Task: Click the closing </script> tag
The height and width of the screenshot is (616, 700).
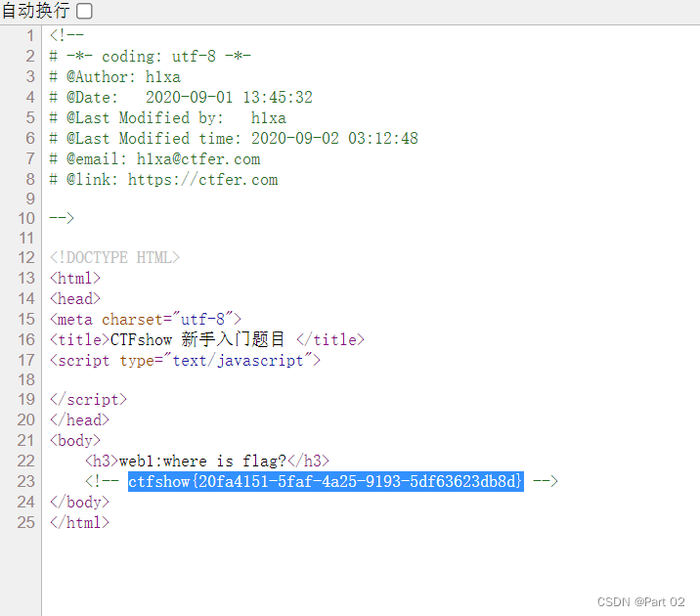Action: (x=88, y=399)
